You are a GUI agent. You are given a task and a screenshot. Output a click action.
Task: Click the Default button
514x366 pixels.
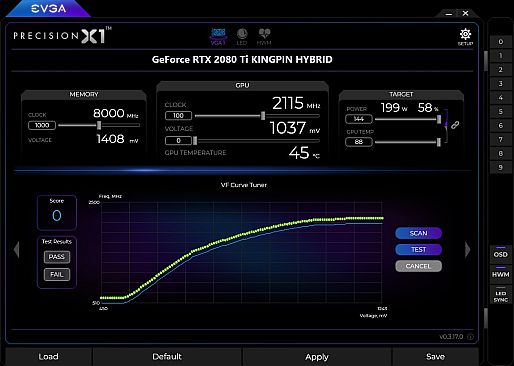coord(167,357)
